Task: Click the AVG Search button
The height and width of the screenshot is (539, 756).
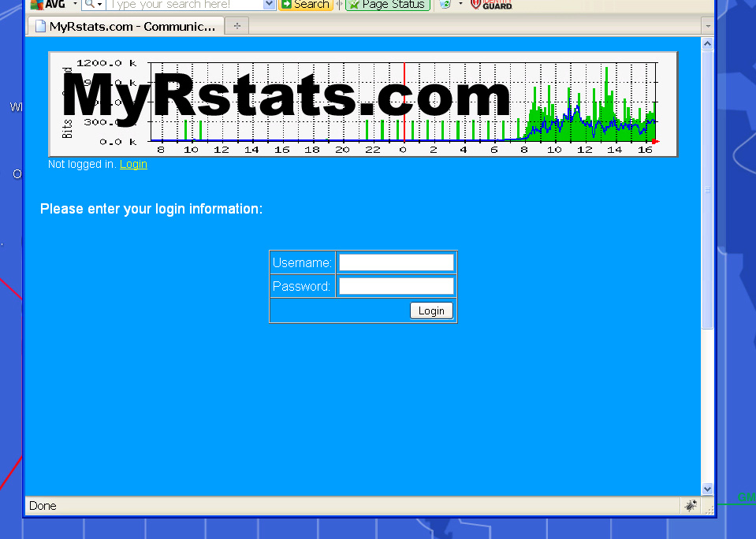Action: pos(306,5)
